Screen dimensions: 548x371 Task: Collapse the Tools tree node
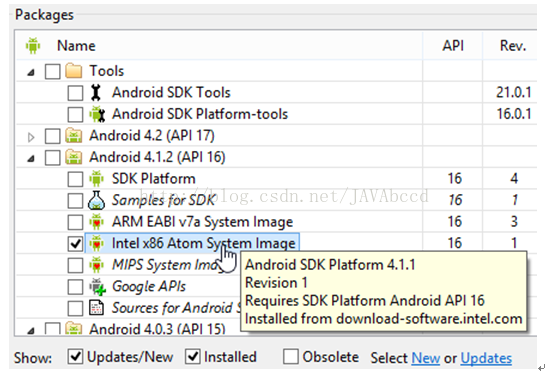tap(31, 72)
